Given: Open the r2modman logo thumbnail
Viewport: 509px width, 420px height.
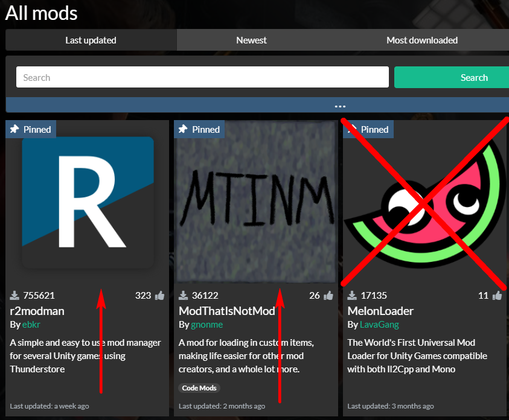Looking at the screenshot, I should 88,202.
